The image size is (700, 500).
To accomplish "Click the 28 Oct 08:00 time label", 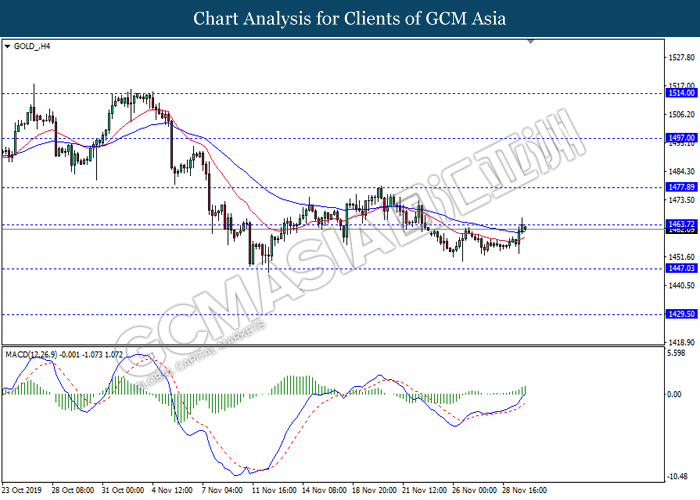I will [73, 490].
